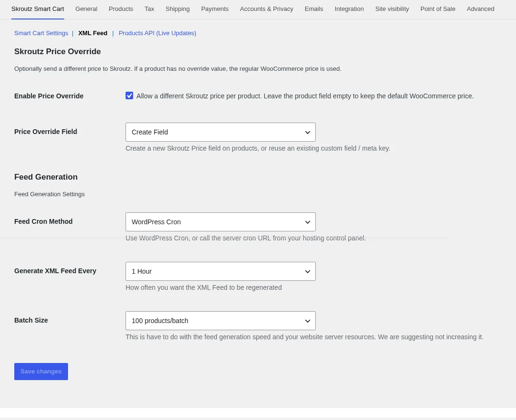The height and width of the screenshot is (420, 516).
Task: Select the XML Feed subsection
Action: pyautogui.click(x=93, y=33)
